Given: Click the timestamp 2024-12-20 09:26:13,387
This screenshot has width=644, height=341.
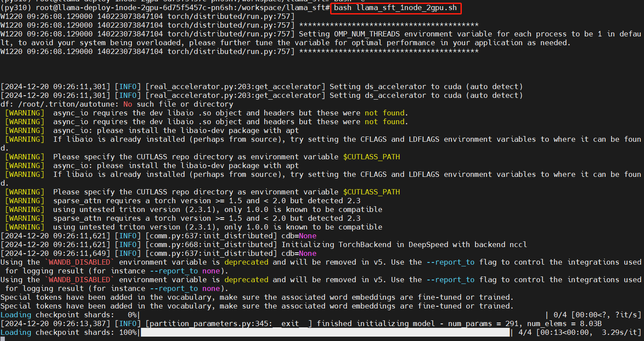Looking at the screenshot, I should [55, 323].
